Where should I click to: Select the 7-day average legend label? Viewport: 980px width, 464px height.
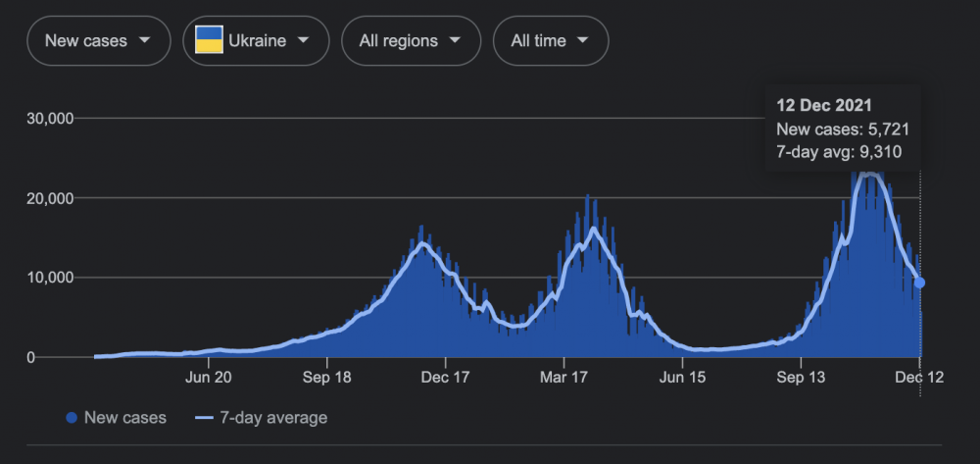[272, 418]
